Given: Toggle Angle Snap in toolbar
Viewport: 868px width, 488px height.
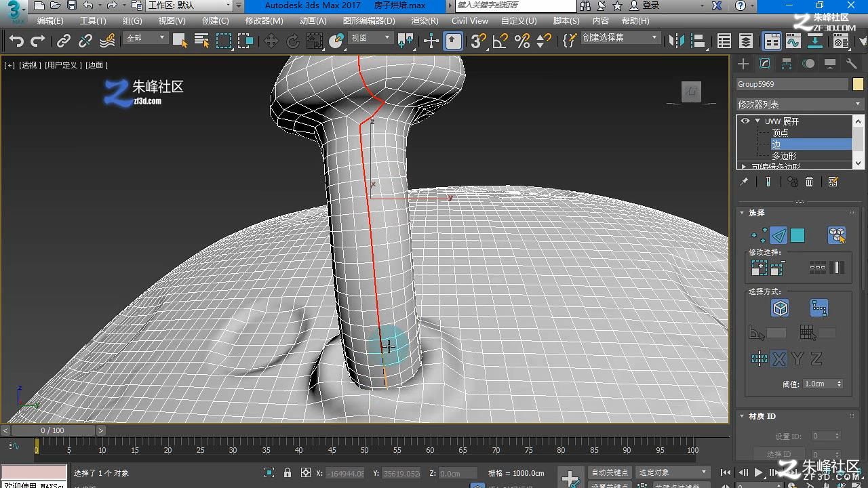Looking at the screenshot, I should 500,41.
